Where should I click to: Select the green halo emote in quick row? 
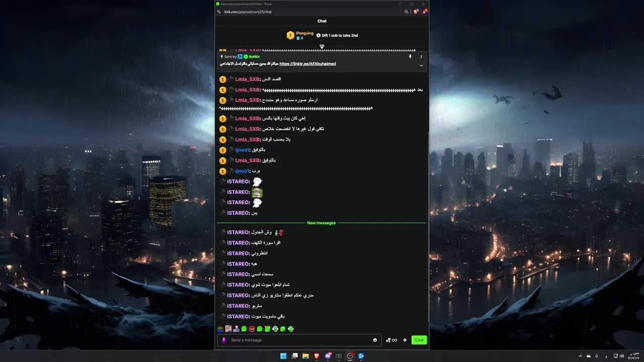click(267, 329)
